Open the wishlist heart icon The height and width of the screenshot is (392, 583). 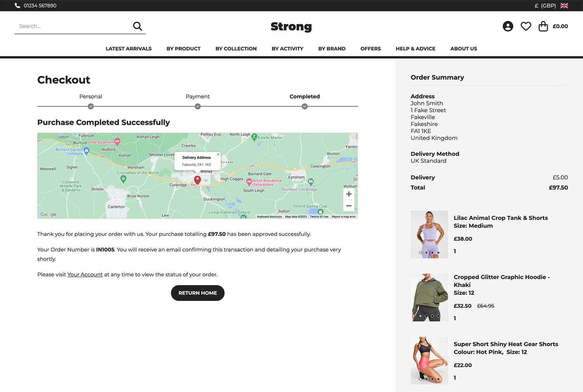coord(526,26)
